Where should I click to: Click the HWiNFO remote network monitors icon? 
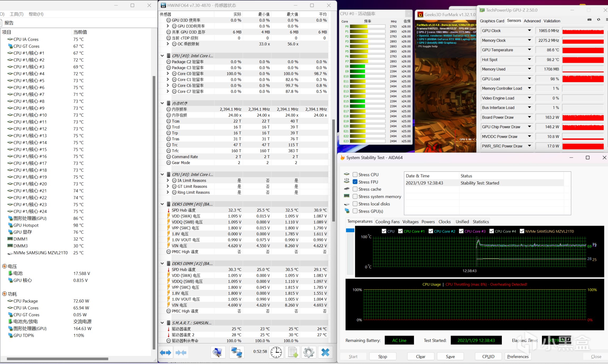click(236, 352)
